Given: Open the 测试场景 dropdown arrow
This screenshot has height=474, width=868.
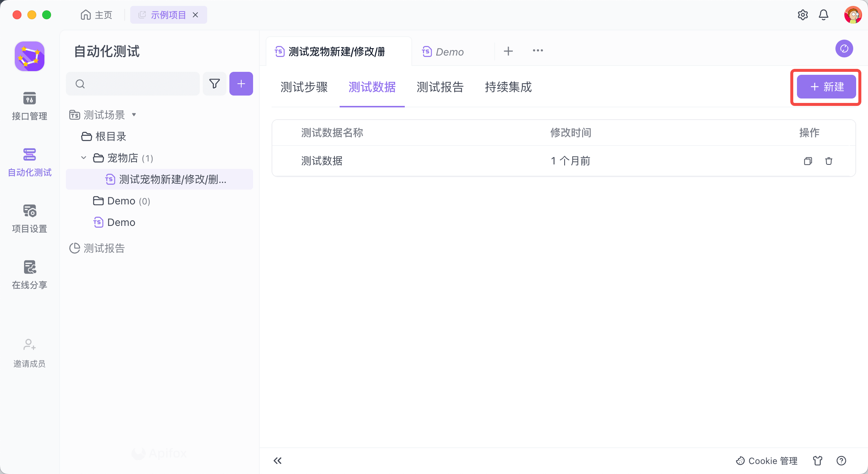Looking at the screenshot, I should (134, 115).
